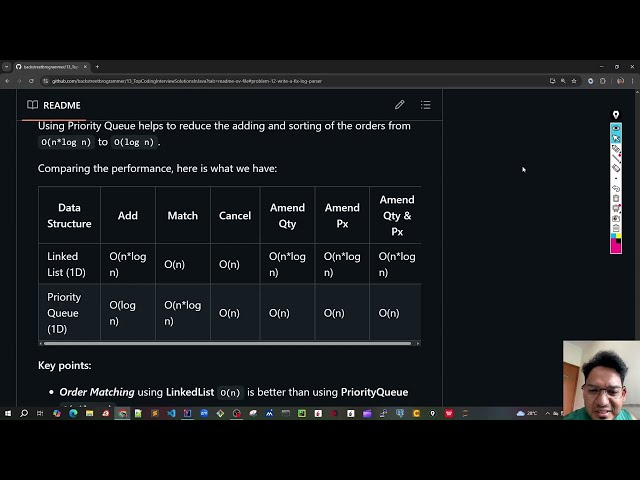Select the GitHub repository browser tab

click(51, 67)
